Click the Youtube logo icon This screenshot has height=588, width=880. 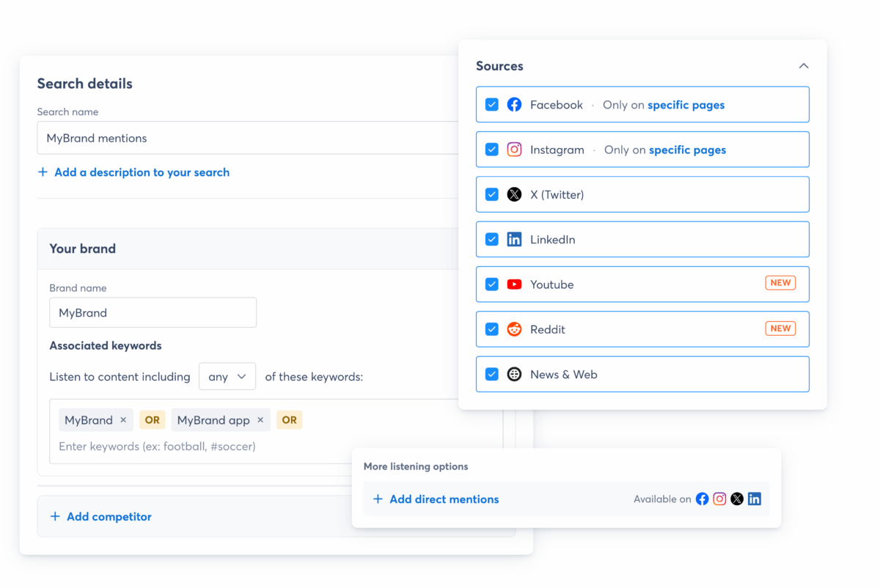pos(514,284)
